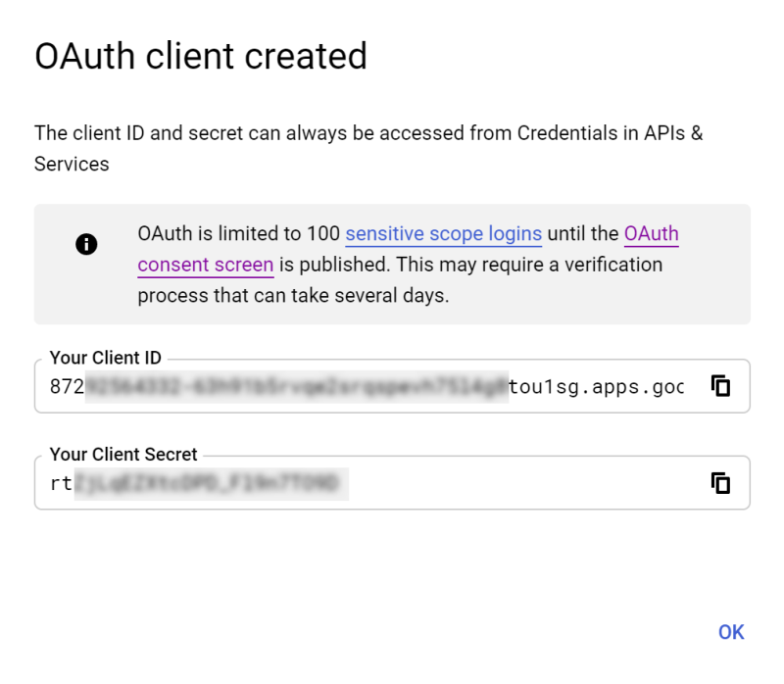Viewport: 784px width, 684px height.
Task: Click the Credentials in APIs & Services description text
Action: coord(368,149)
